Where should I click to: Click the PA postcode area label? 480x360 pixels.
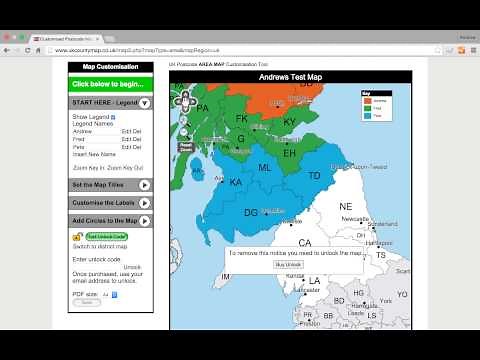coord(202,108)
